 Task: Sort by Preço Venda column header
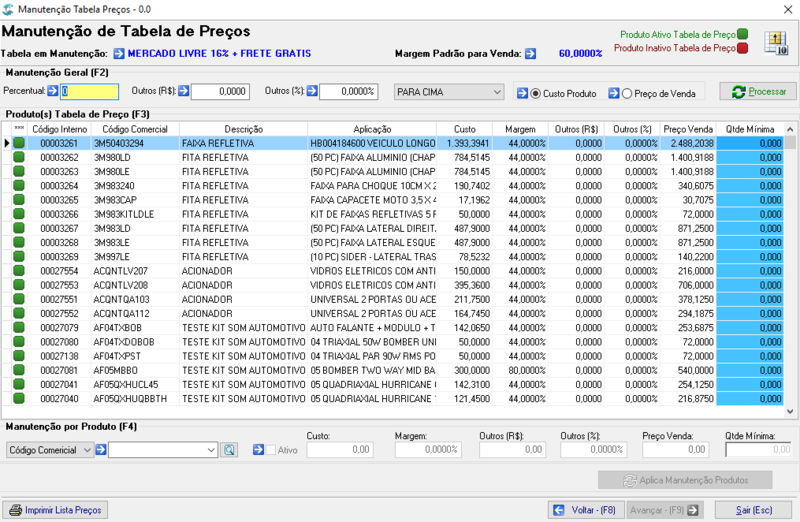point(688,129)
